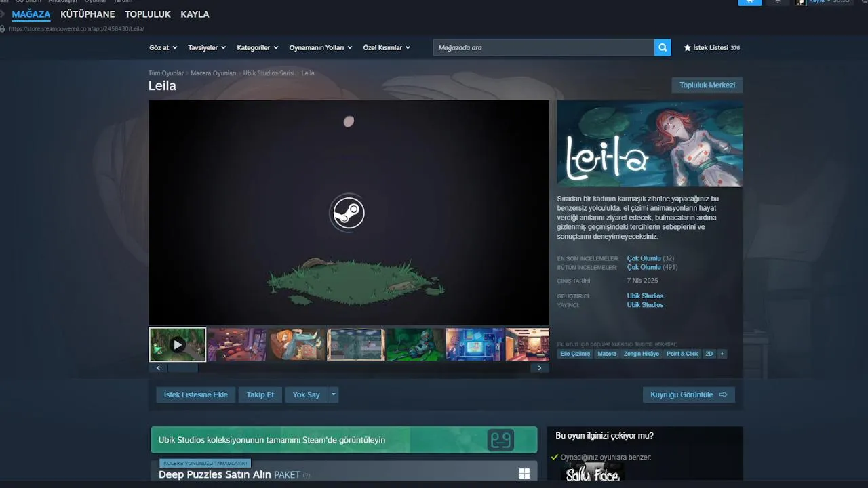The width and height of the screenshot is (868, 488).
Task: Click the Ubik Studios developer link
Action: pos(645,296)
